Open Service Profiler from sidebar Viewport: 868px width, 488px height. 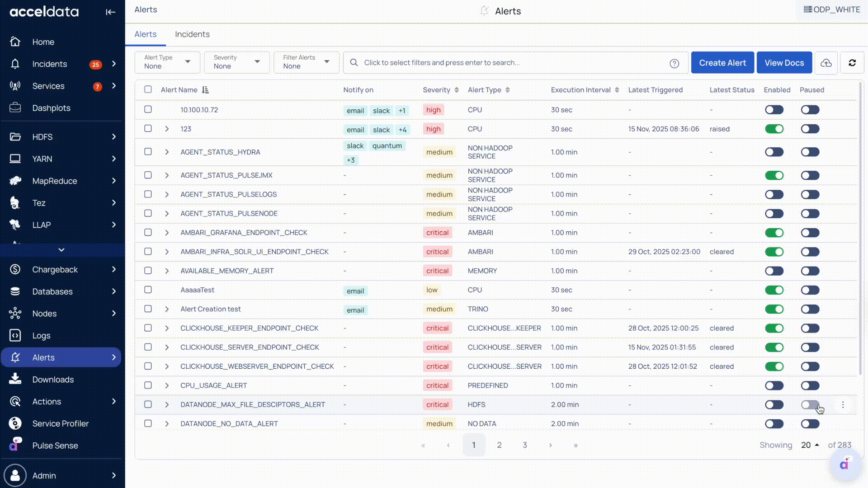tap(60, 423)
